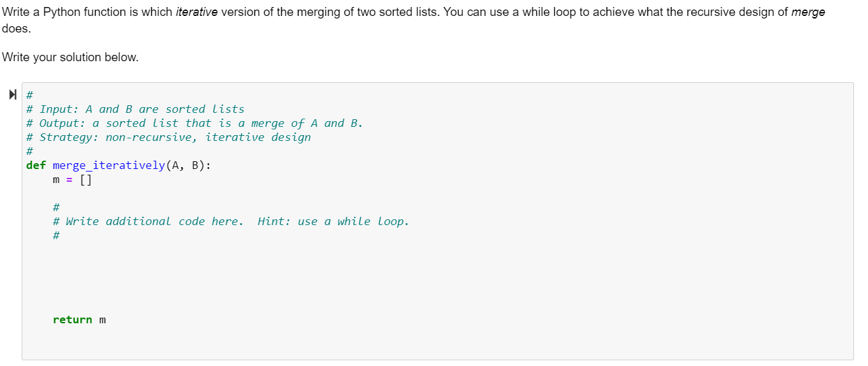Click the italic word 'merge' in the instructions
This screenshot has height=366, width=868.
pos(807,13)
